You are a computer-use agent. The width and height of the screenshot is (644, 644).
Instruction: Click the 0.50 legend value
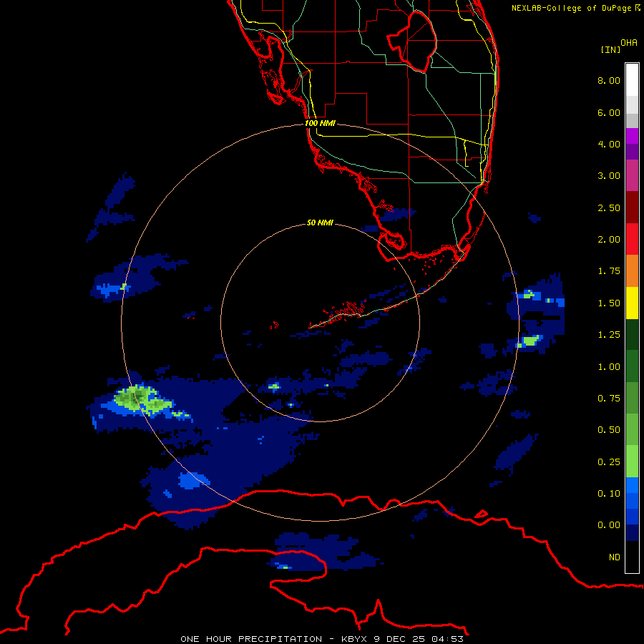pyautogui.click(x=609, y=430)
